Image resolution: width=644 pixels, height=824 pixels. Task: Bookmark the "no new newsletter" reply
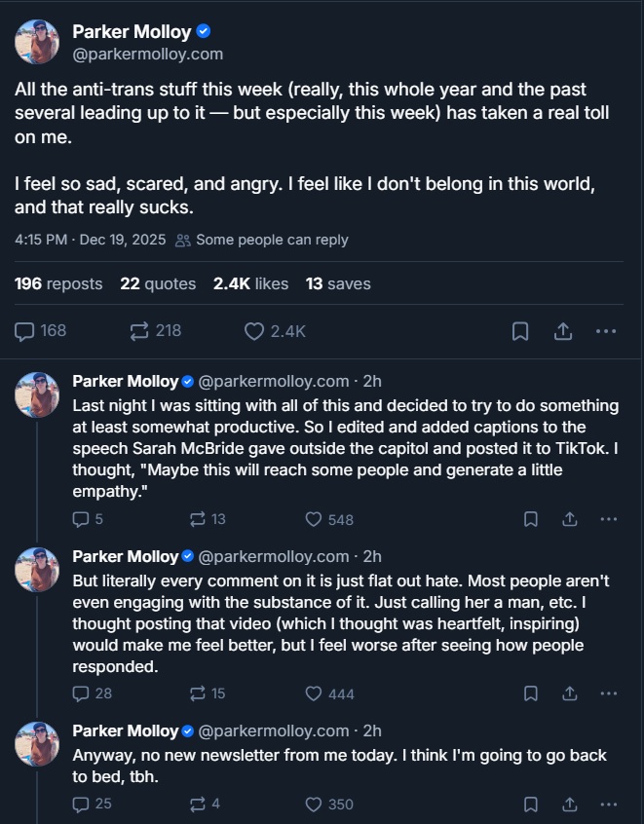pos(530,805)
